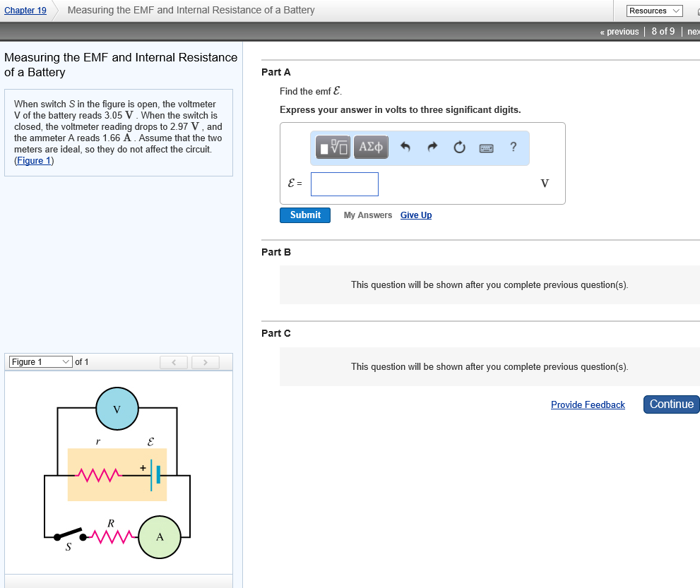Screen dimensions: 700x588
Task: Navigate to the previous assignment item
Action: coord(619,31)
